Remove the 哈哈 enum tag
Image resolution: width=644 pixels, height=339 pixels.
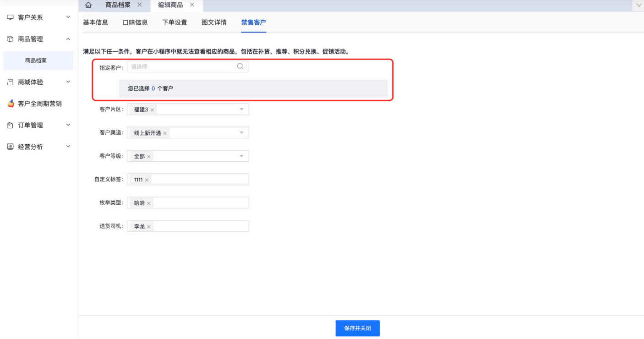(x=149, y=203)
